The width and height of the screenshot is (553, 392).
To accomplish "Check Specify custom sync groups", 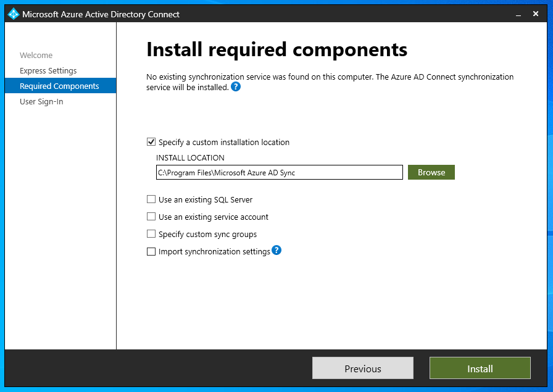I will (x=151, y=234).
